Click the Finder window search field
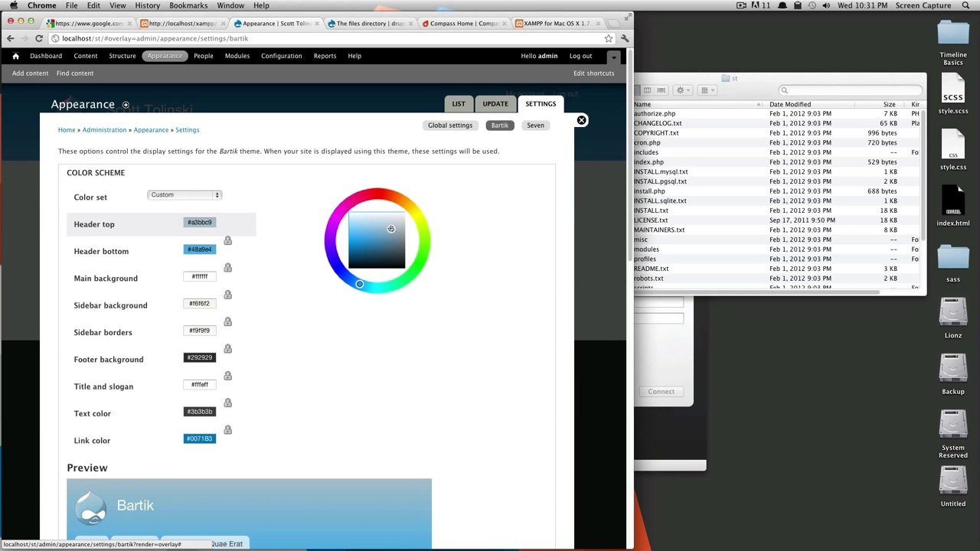980x551 pixels. click(x=850, y=90)
